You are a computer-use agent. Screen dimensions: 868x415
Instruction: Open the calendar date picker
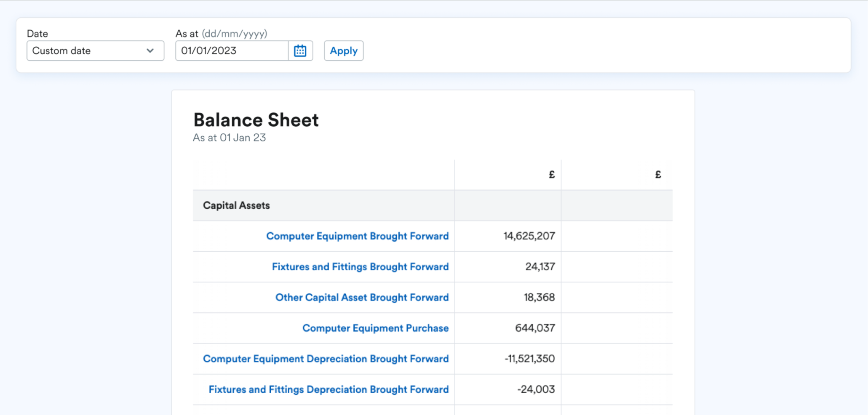pos(300,51)
